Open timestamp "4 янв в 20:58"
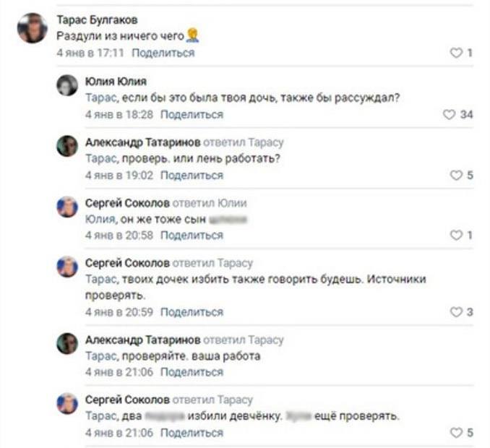 tap(119, 236)
